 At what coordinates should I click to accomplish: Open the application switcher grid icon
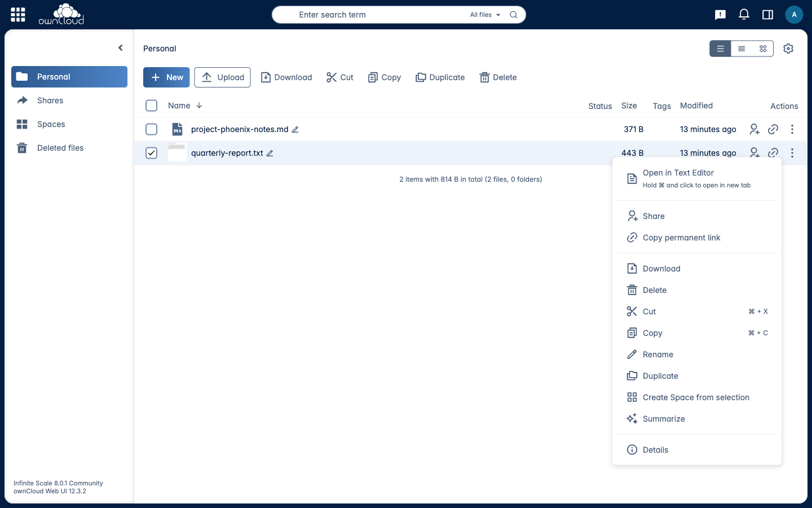(18, 15)
